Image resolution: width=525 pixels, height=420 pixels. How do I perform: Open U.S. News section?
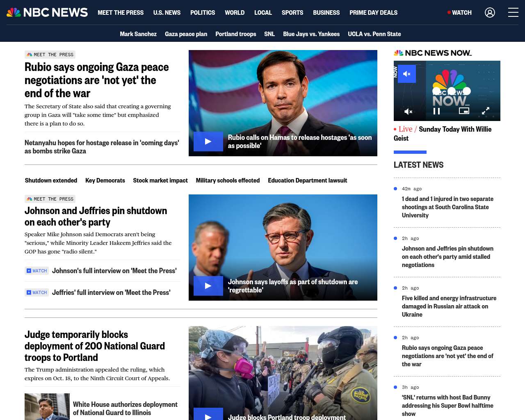click(x=167, y=13)
